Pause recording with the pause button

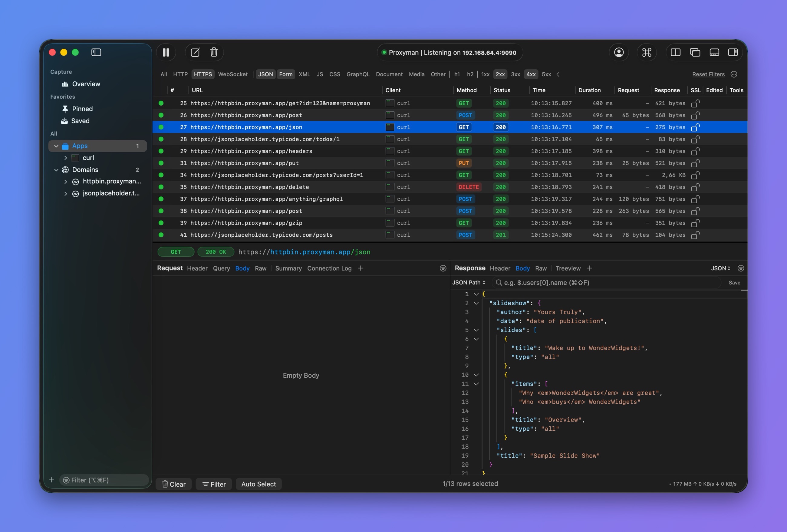[x=166, y=52]
